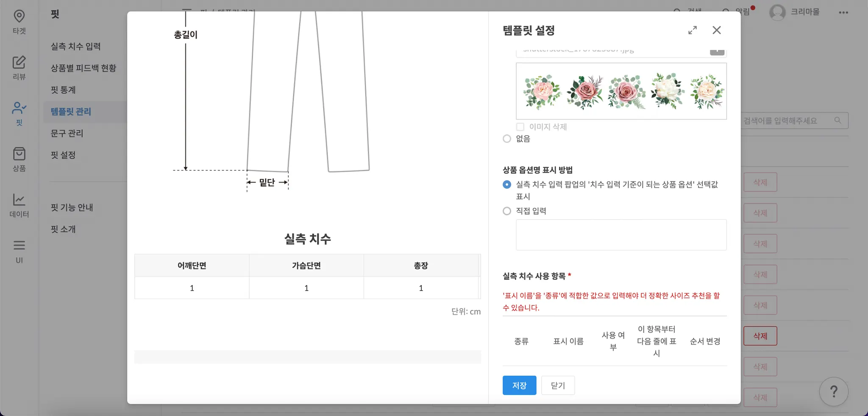Open the 리뷰 sidebar icon
This screenshot has width=868, height=416.
point(19,67)
